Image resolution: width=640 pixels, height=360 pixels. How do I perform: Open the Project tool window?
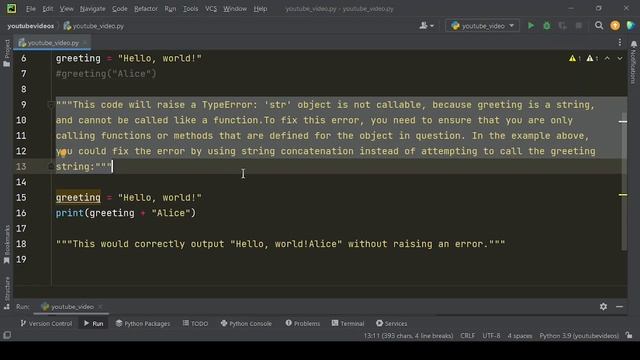pyautogui.click(x=7, y=53)
